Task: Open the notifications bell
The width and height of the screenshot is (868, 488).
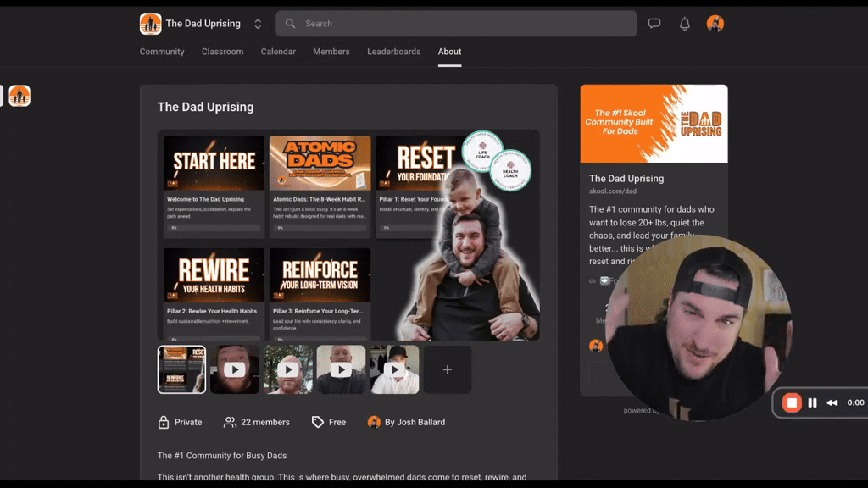Action: coord(685,24)
